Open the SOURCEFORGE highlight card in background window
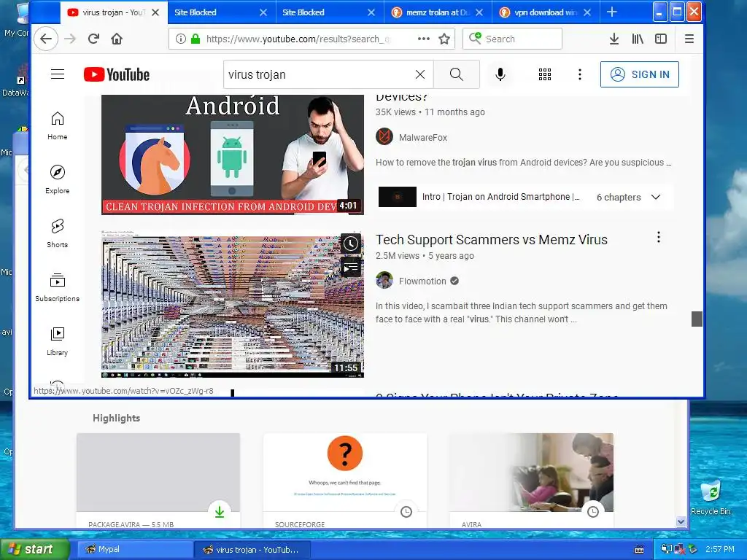 pos(345,481)
